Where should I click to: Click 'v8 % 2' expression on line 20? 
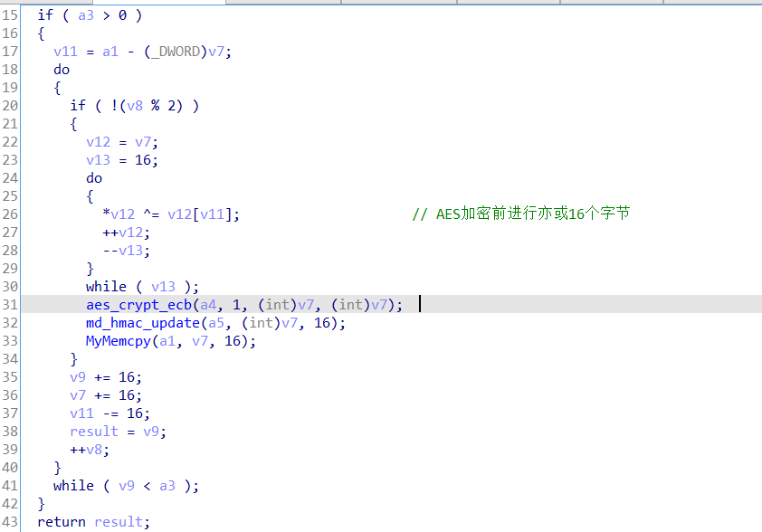click(x=150, y=106)
